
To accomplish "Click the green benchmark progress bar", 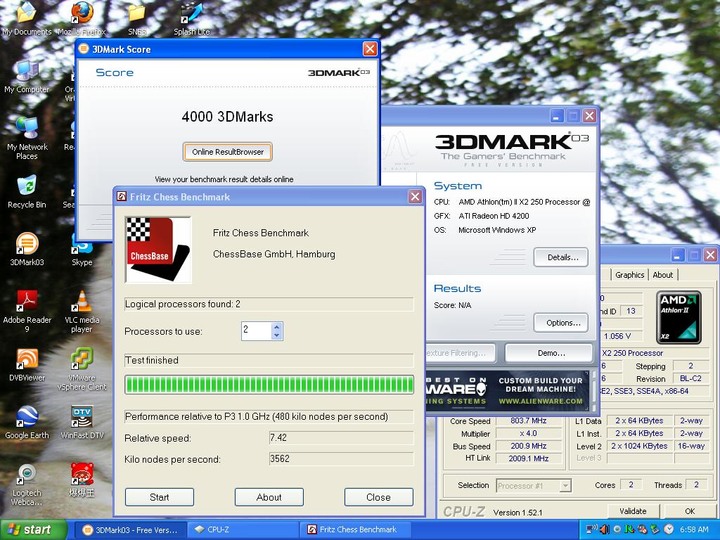I will coord(269,385).
